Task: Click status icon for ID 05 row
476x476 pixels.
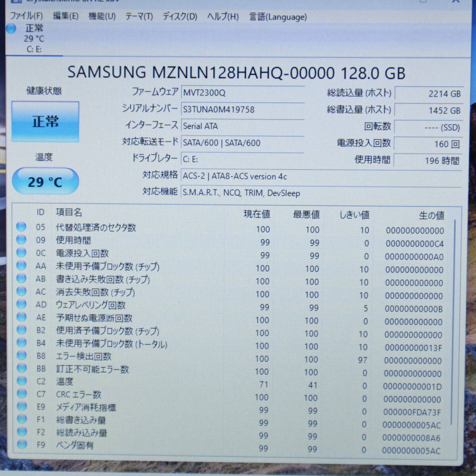Action: pos(21,227)
